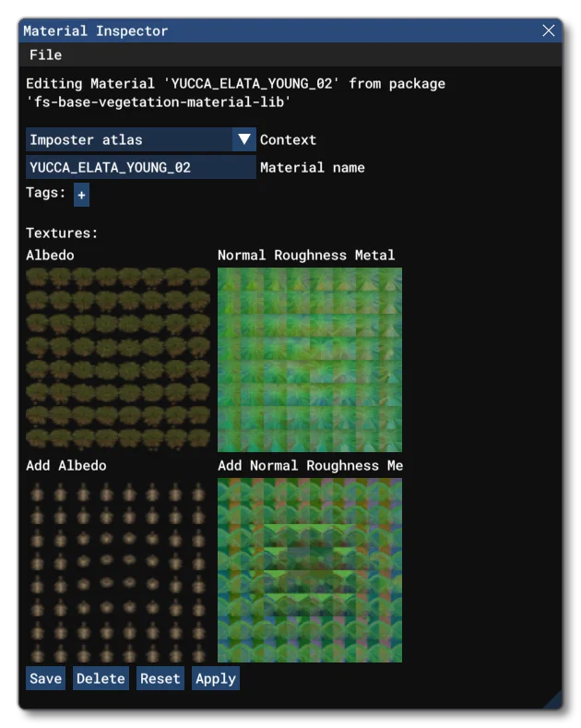Open the Add Albedo texture thumbnail
Screen dimensions: 581x728
tap(118, 570)
